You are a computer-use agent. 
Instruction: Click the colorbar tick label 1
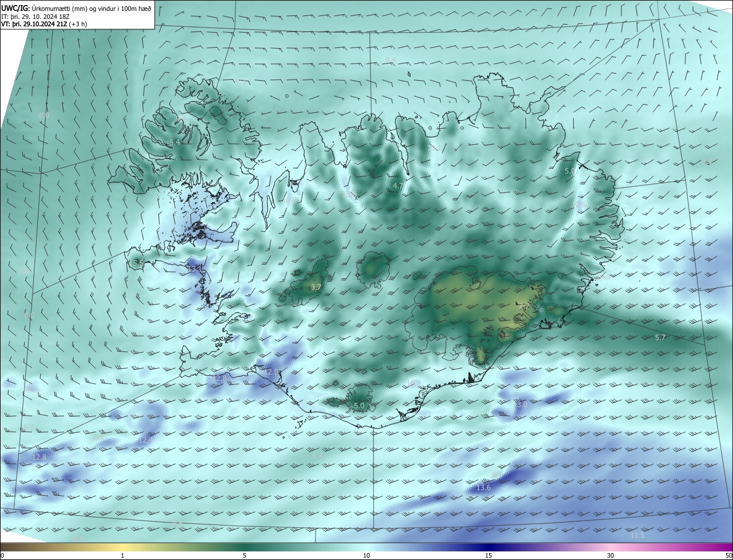coord(123,555)
